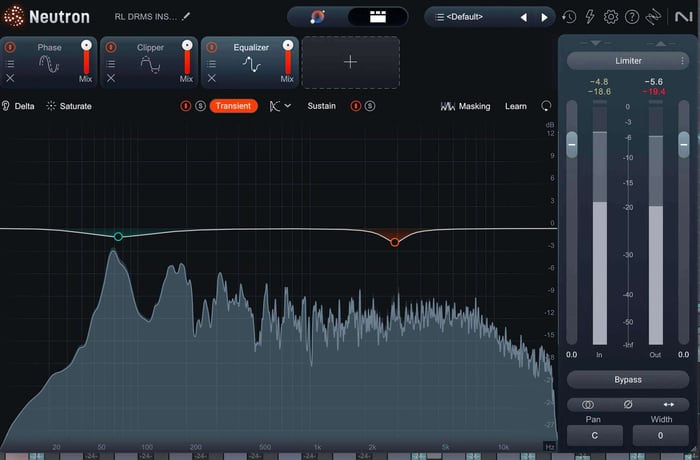
Task: Toggle the zero latency lightning icon
Action: (590, 17)
